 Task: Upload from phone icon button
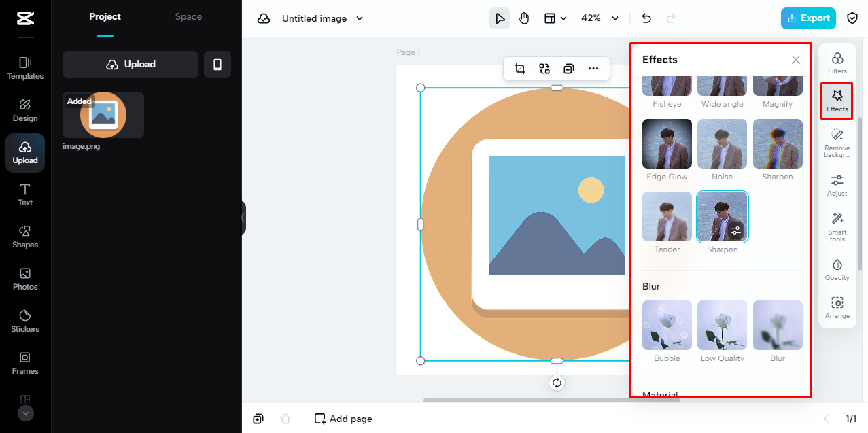pyautogui.click(x=218, y=65)
